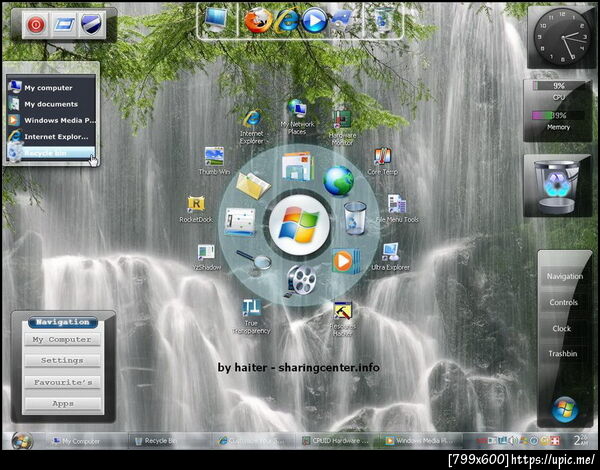
Task: Launch Core Temp desktop shortcut
Action: click(x=382, y=161)
